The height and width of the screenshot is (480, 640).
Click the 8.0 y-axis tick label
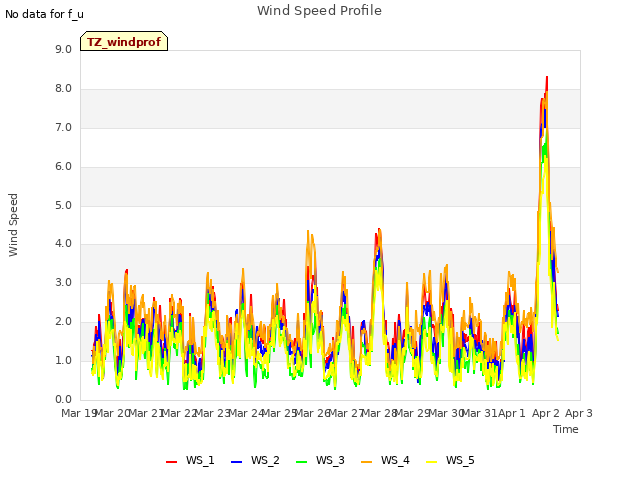(x=63, y=89)
